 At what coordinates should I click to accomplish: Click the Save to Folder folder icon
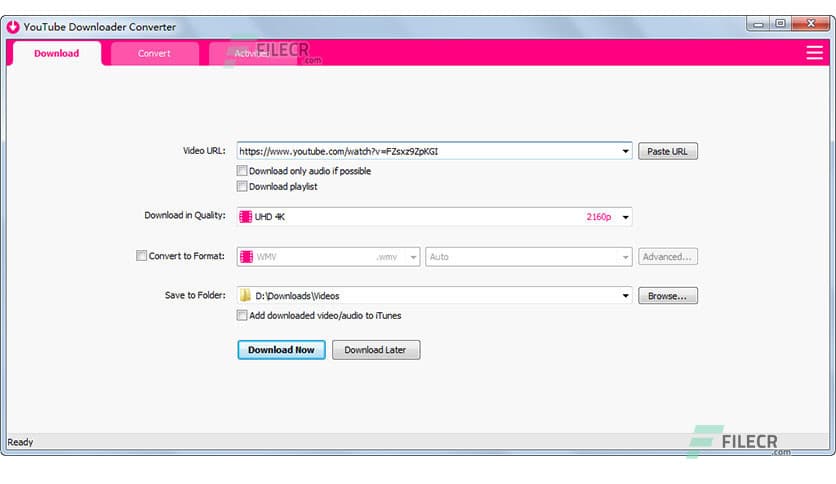pos(245,295)
